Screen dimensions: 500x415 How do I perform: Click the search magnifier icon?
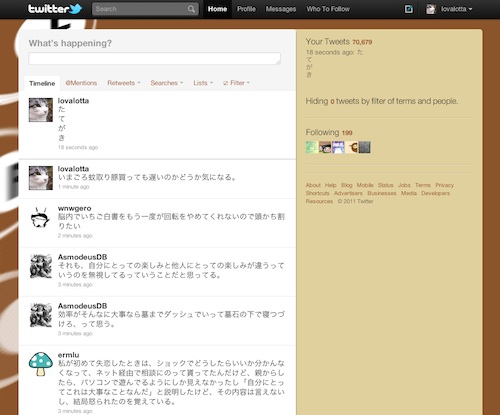pos(191,9)
